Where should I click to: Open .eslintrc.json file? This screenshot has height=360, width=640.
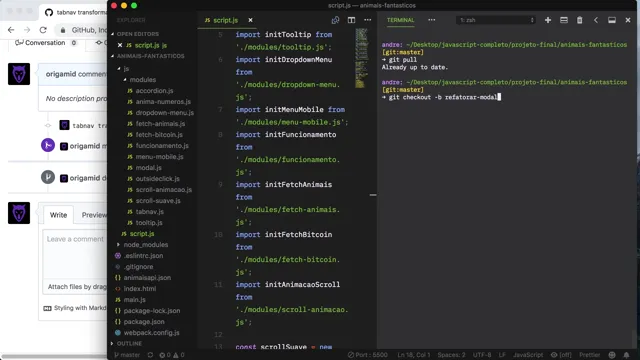click(143, 256)
